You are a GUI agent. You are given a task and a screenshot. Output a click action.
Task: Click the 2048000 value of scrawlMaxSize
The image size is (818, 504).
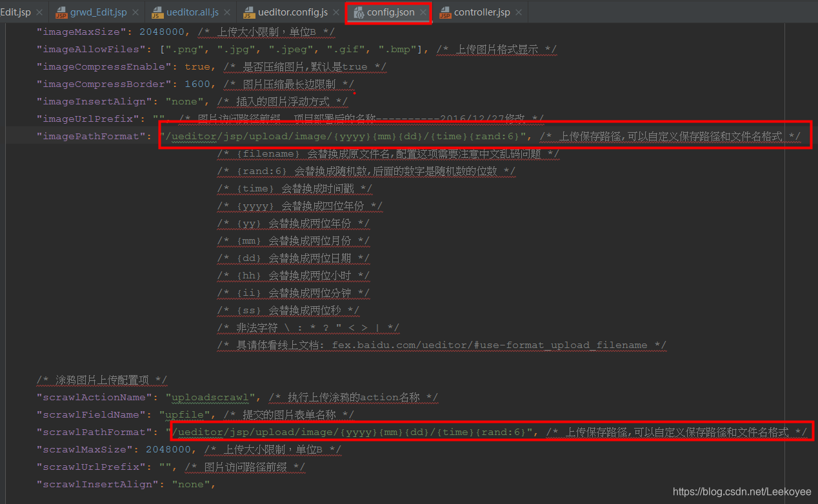168,450
